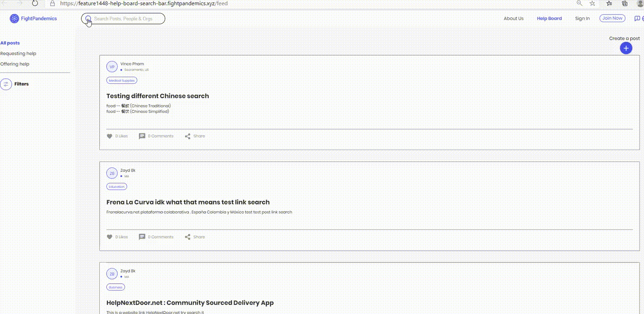Viewport: 644px width, 314px height.
Task: Open the browser collections icon
Action: pyautogui.click(x=625, y=3)
